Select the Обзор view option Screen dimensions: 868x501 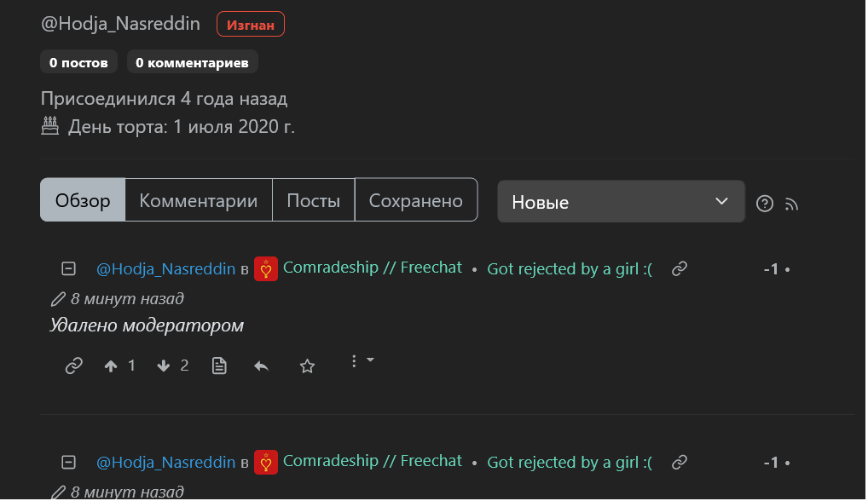83,200
